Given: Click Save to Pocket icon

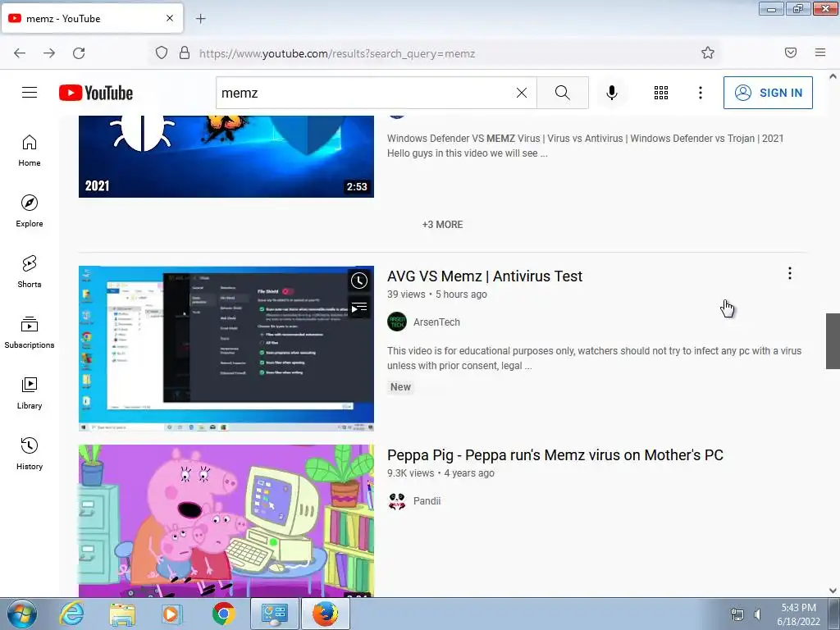Looking at the screenshot, I should coord(791,52).
